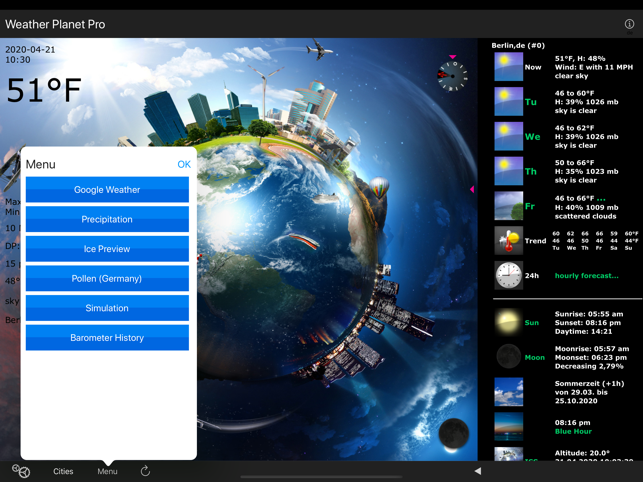Image resolution: width=643 pixels, height=482 pixels.
Task: Click 'Wind: E with 11 MPH' text
Action: point(594,67)
